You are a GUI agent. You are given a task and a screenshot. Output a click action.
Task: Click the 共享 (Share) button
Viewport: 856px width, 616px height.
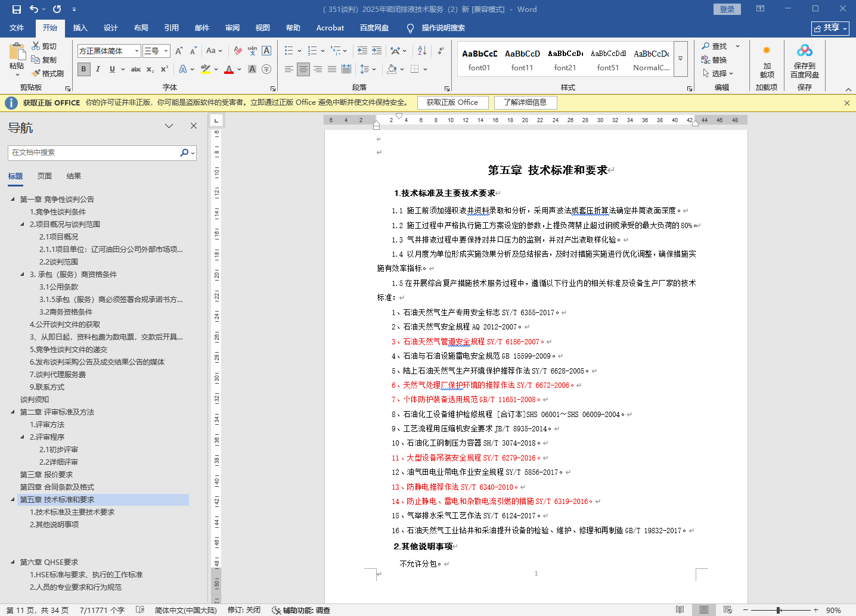(830, 28)
